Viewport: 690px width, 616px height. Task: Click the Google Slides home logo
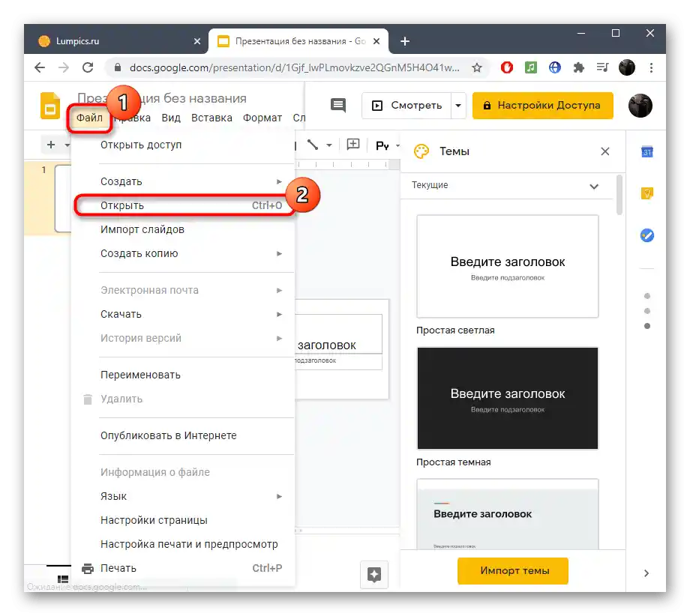50,106
